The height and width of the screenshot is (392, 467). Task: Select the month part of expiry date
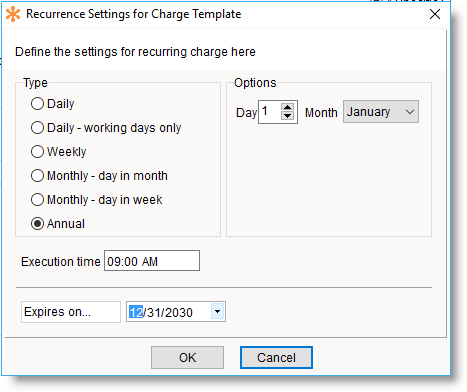(136, 312)
